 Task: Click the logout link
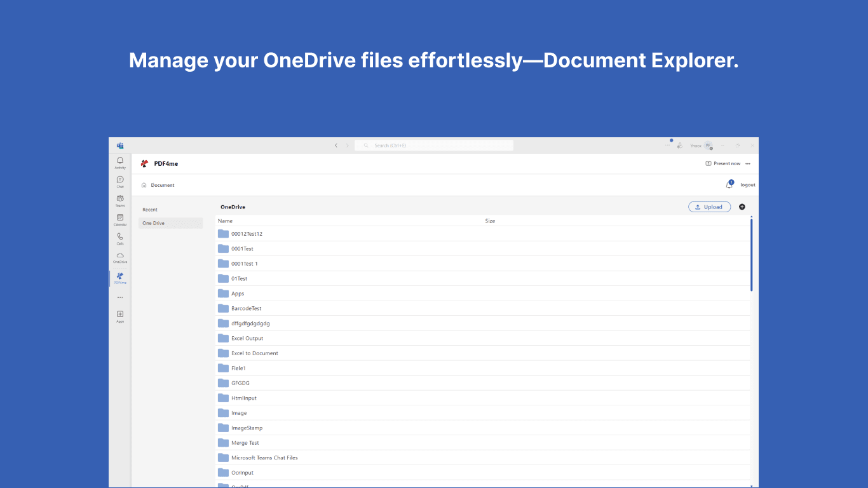point(748,185)
